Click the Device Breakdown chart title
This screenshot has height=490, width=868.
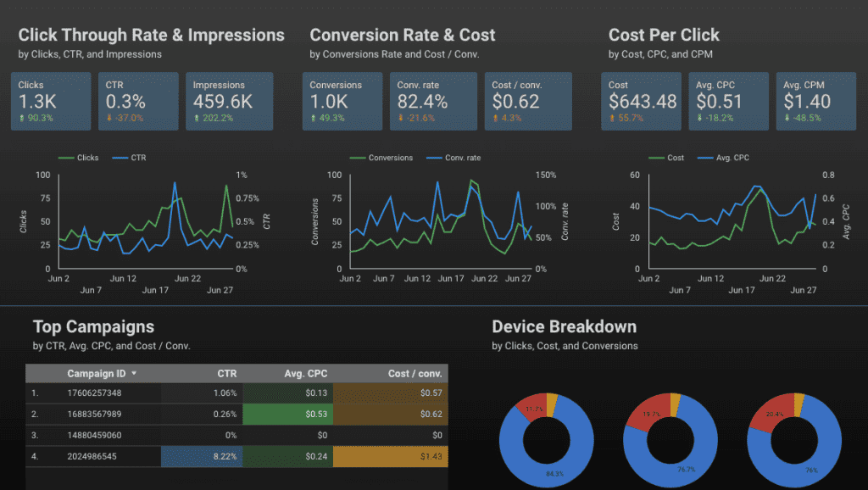564,326
